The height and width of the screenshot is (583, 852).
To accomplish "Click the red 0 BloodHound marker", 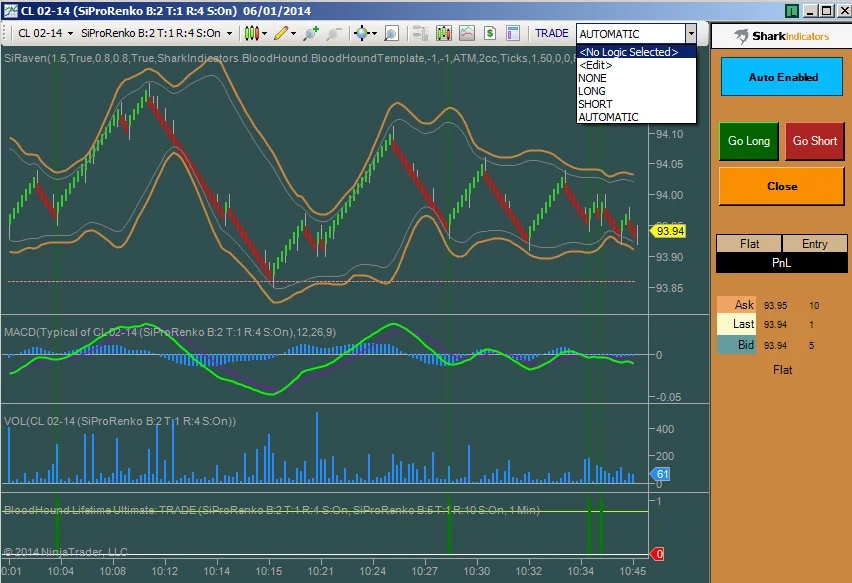I will (657, 554).
